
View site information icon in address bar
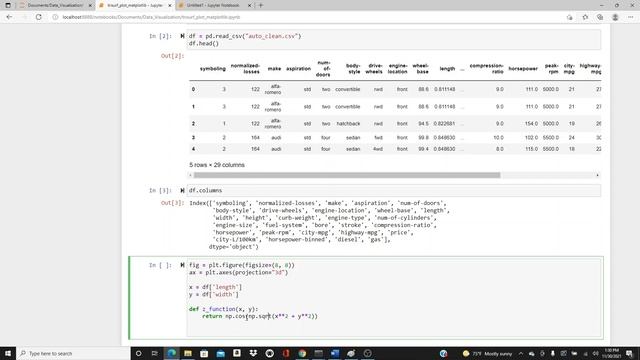(x=55, y=17)
